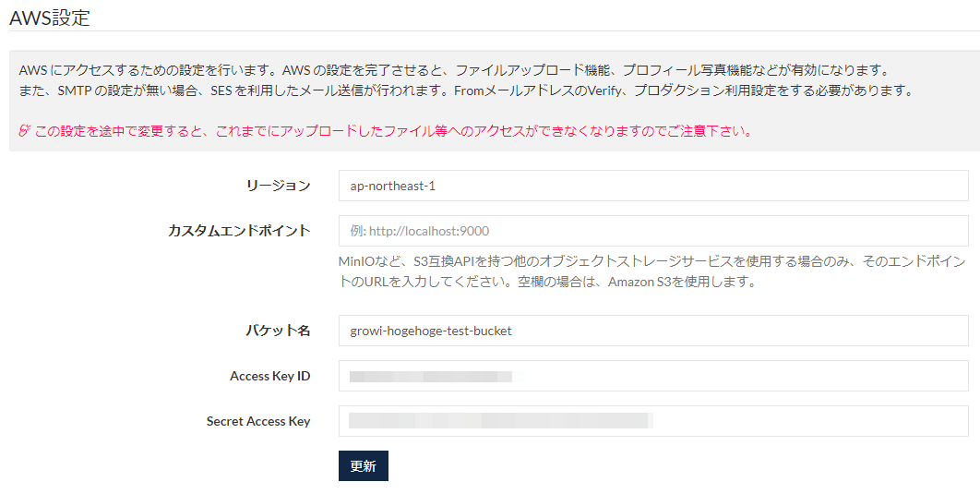Click the AWS設定 heading

coord(50,17)
